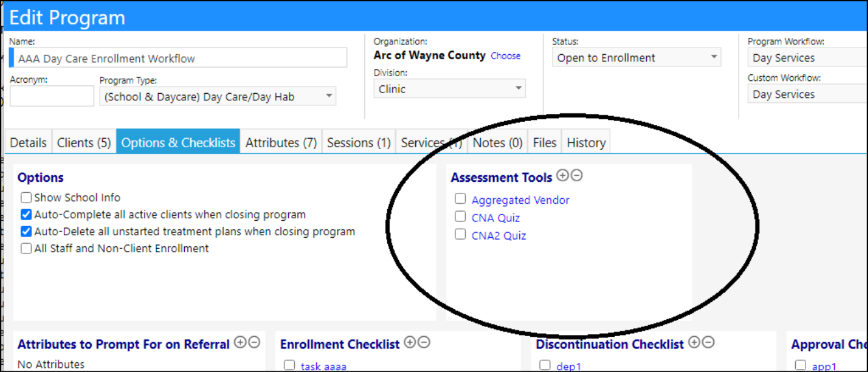Switch to the Clients (5) tab
This screenshot has height=372, width=868.
[84, 142]
